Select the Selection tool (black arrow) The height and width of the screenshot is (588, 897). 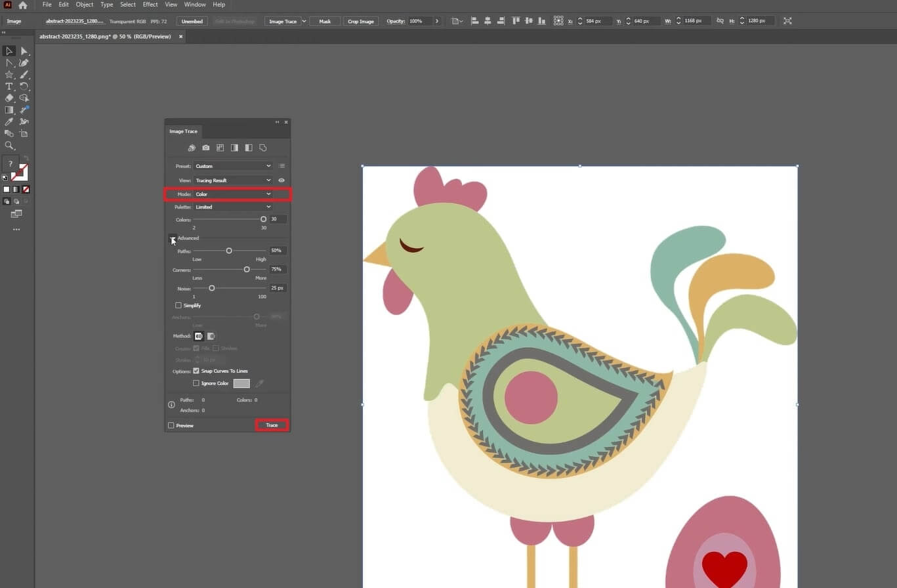point(9,51)
